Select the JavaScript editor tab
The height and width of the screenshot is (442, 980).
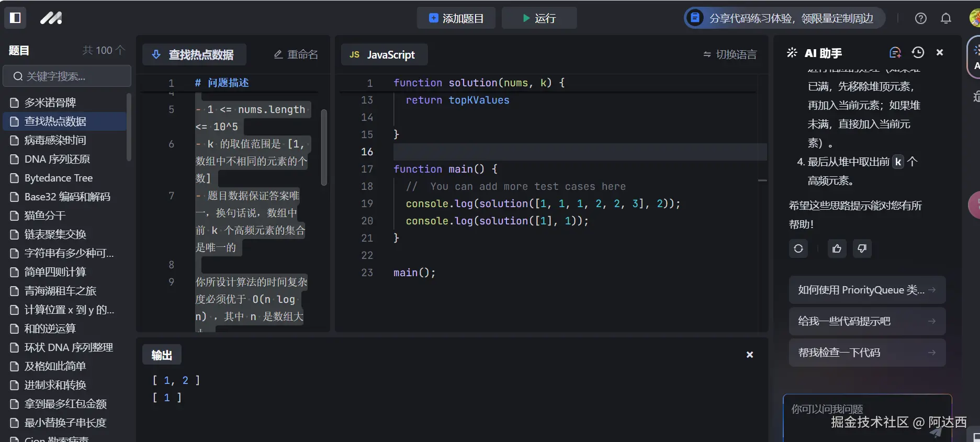tap(384, 54)
